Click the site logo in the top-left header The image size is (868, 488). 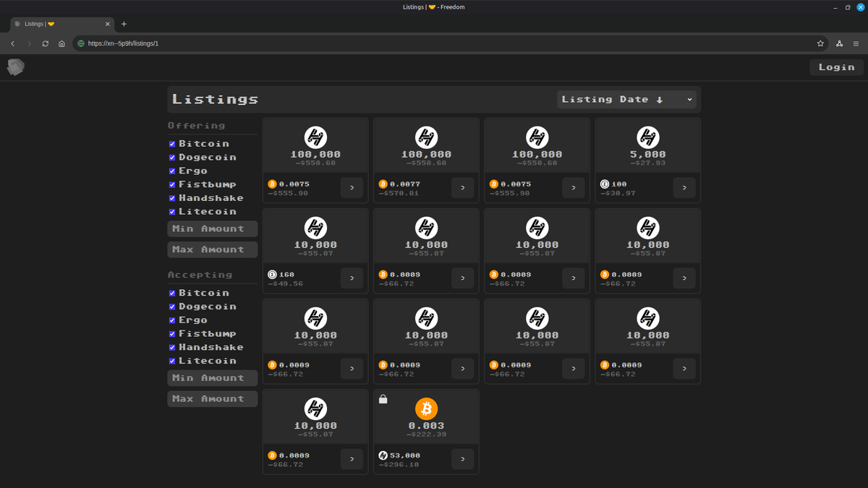pyautogui.click(x=16, y=67)
